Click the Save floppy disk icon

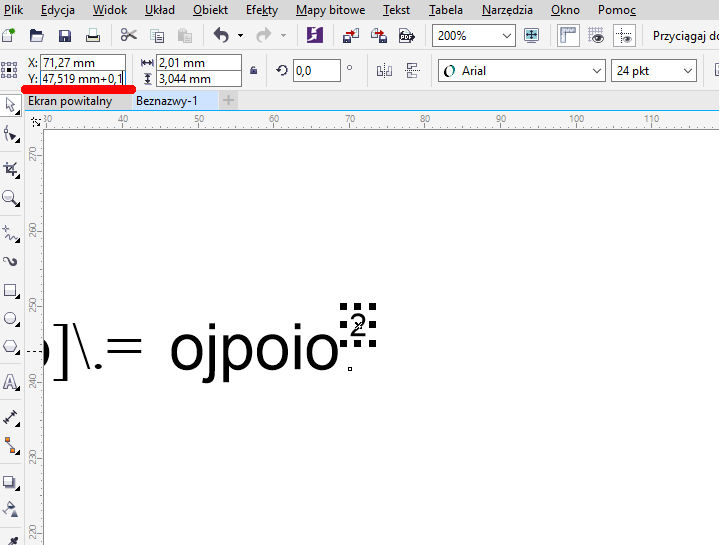coord(64,36)
